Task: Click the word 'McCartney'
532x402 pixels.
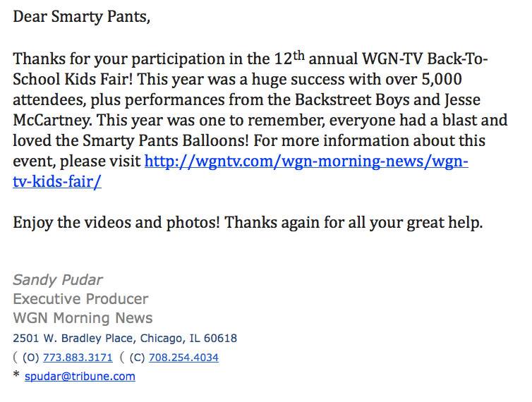Action: [x=49, y=119]
